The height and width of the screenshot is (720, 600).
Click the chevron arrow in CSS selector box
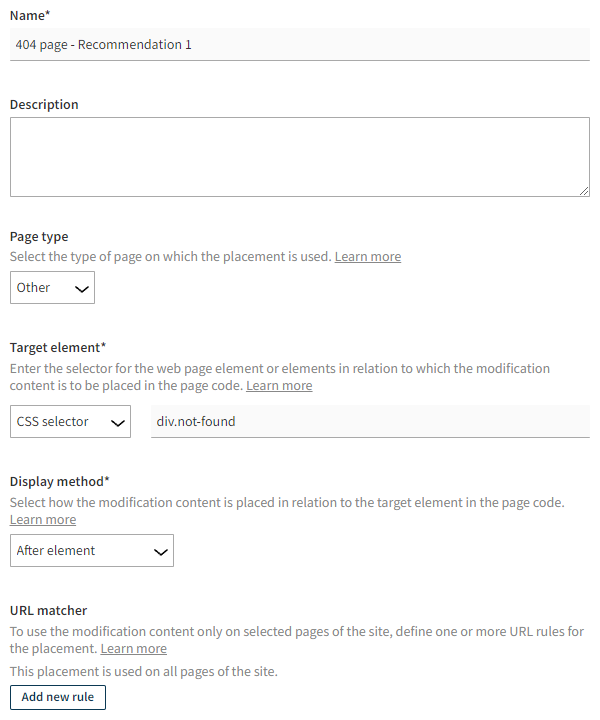tap(117, 423)
